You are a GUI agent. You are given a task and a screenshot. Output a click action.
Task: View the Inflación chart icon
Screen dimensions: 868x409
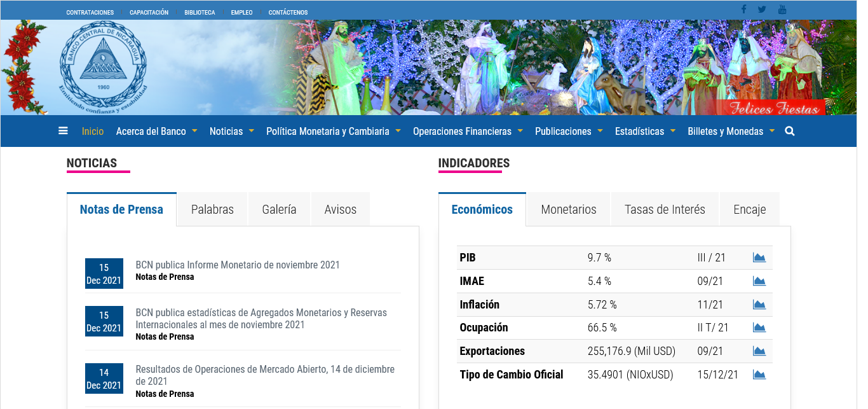759,305
